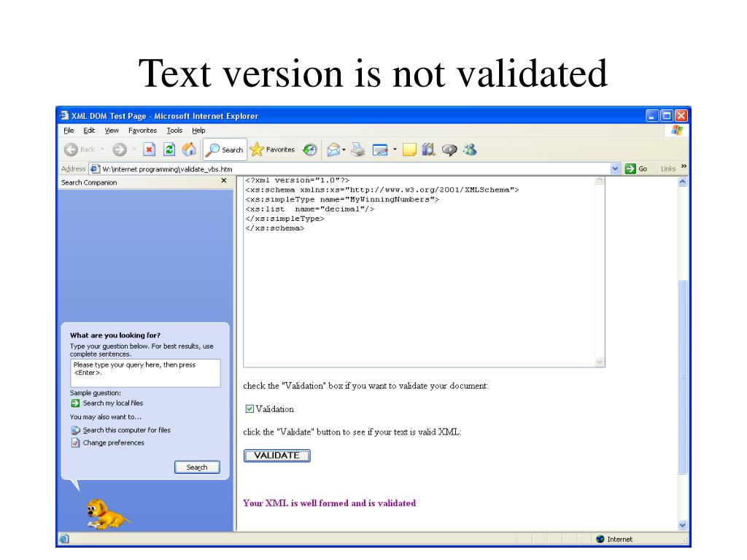
Task: Launch Messenger buddies icon
Action: (x=470, y=149)
